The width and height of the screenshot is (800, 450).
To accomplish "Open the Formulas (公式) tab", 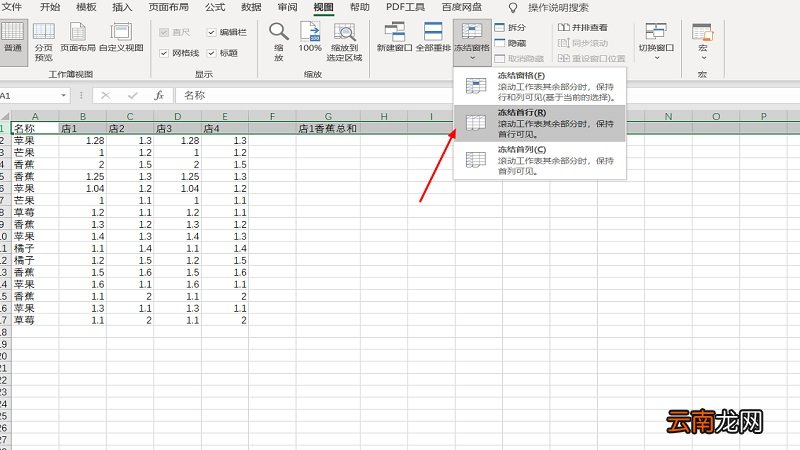I will coord(215,7).
